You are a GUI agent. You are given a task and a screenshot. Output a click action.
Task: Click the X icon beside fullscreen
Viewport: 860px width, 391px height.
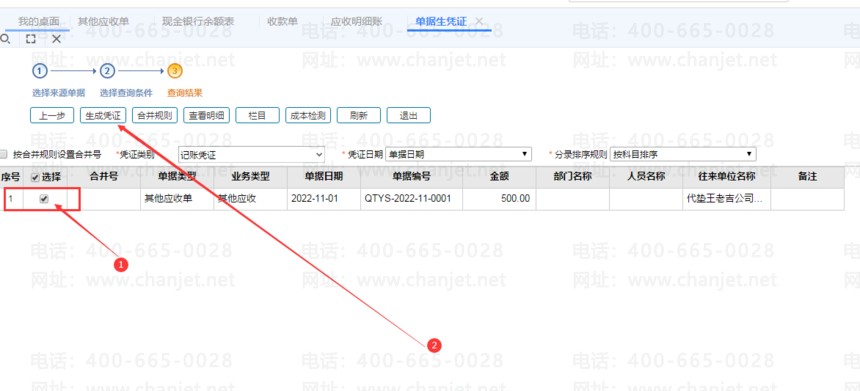pos(56,39)
